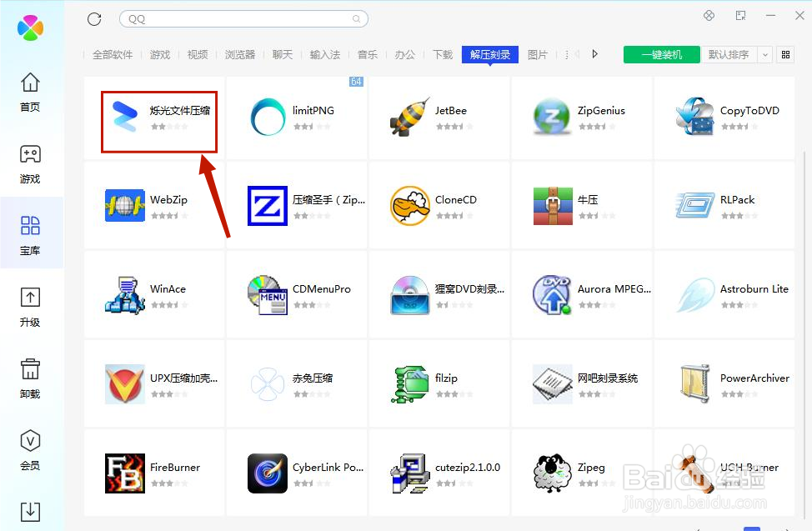The image size is (812, 531).
Task: Open the 默认排序 sort dropdown
Action: (729, 54)
